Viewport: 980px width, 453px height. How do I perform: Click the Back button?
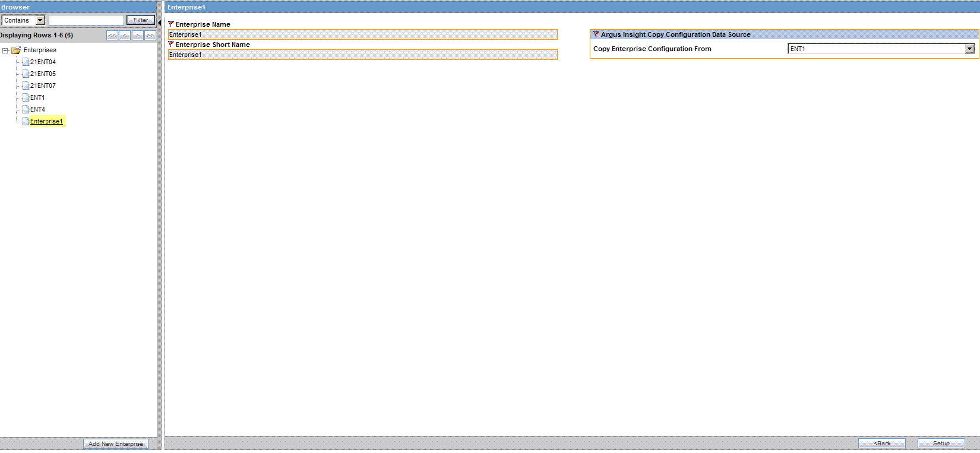point(882,444)
